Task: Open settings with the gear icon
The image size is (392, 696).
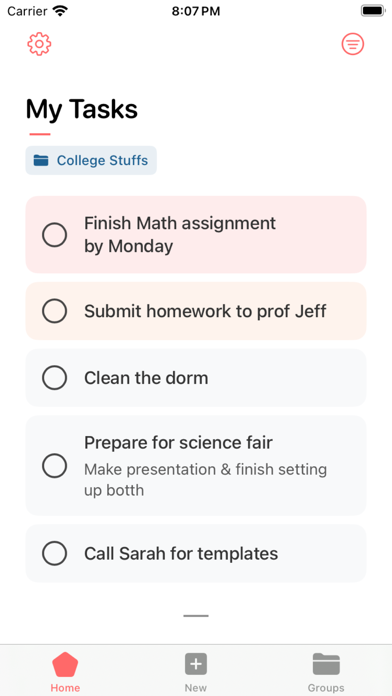Action: [x=40, y=44]
